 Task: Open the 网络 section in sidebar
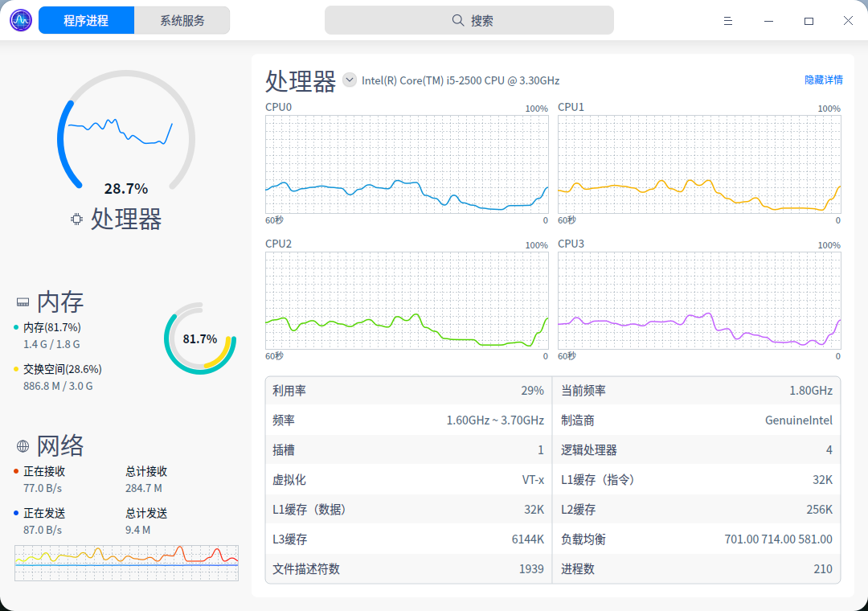click(x=60, y=445)
